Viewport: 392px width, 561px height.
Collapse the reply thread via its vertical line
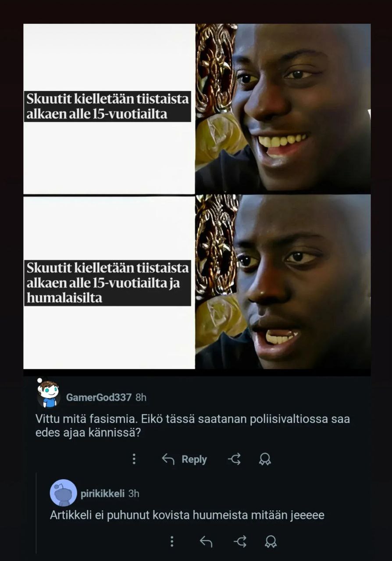pyautogui.click(x=36, y=513)
